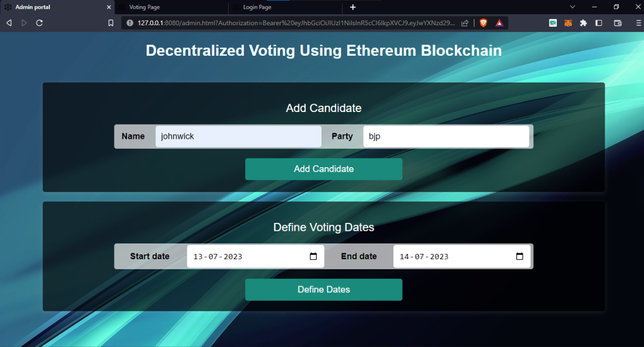The image size is (644, 347).
Task: Open the Start date calendar picker icon
Action: pos(314,257)
